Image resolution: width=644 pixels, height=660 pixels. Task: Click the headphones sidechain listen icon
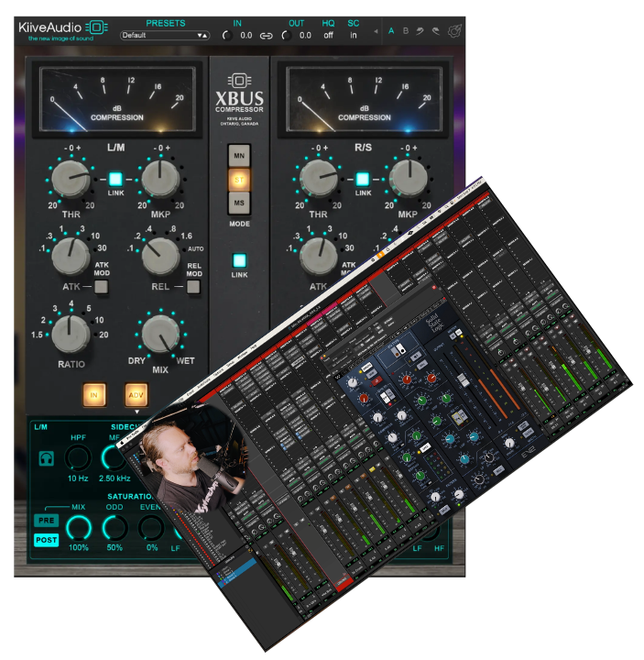47,458
